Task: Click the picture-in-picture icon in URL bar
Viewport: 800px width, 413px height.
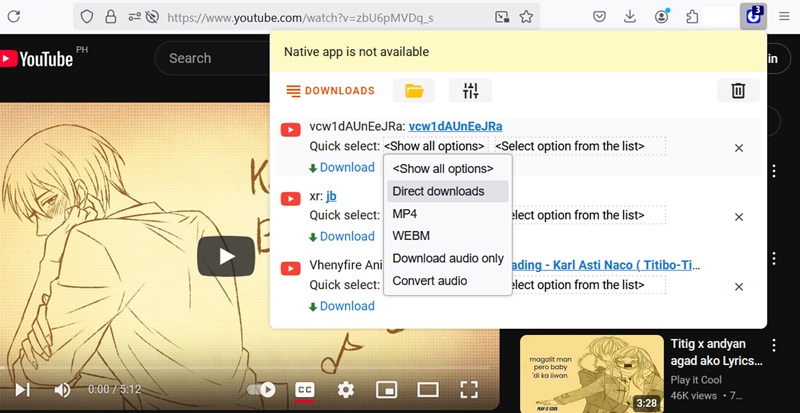Action: 503,17
